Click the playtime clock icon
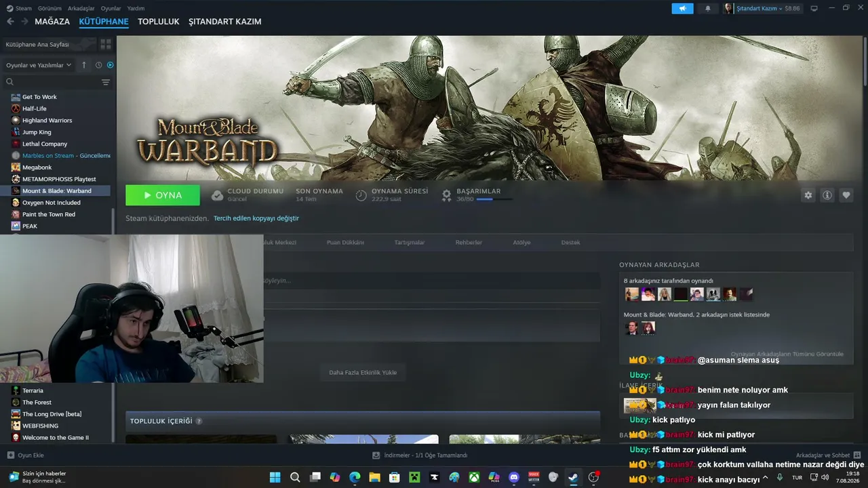 [361, 195]
